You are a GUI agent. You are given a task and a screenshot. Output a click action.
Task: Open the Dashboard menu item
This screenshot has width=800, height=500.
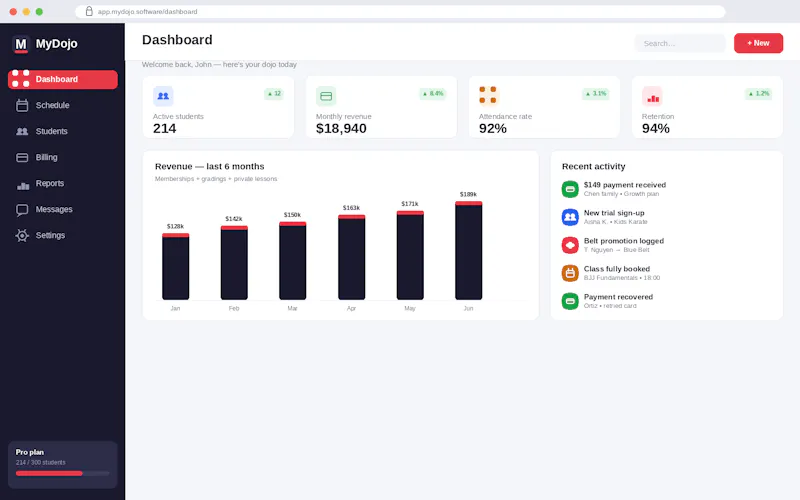click(63, 80)
